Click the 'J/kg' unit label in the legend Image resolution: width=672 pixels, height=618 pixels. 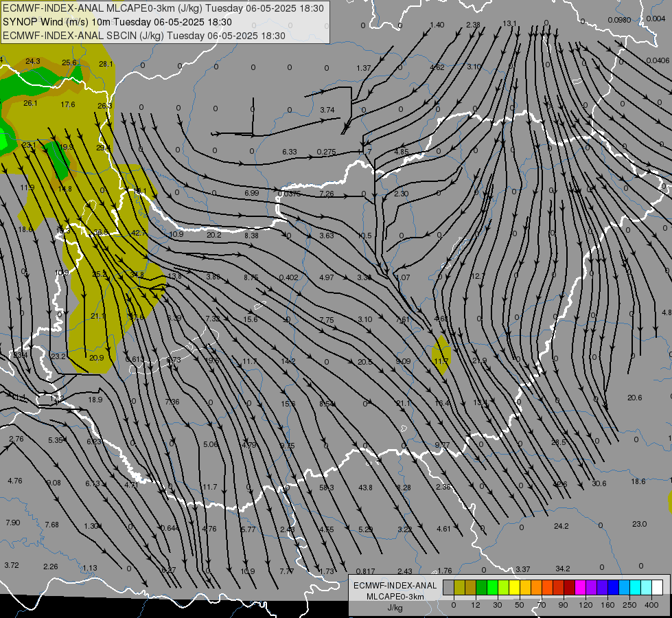[x=395, y=608]
